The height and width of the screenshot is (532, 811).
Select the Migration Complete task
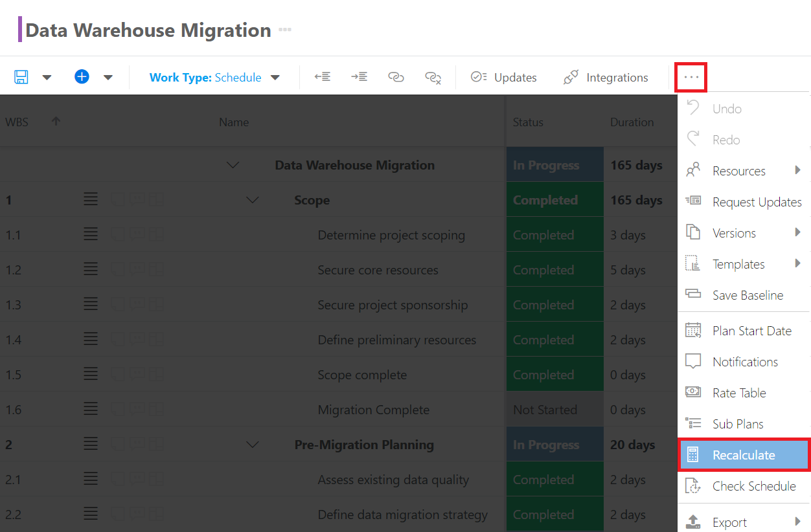[x=373, y=410]
